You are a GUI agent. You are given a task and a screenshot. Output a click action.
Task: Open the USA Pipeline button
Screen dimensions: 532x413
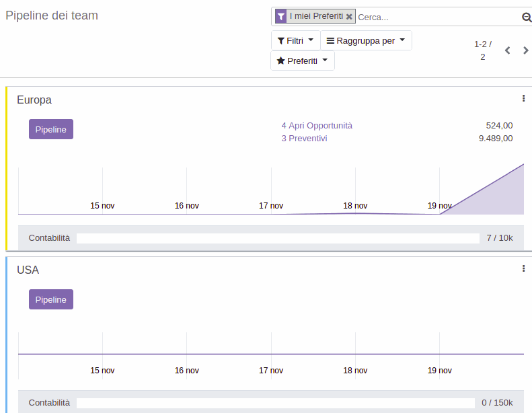click(51, 299)
